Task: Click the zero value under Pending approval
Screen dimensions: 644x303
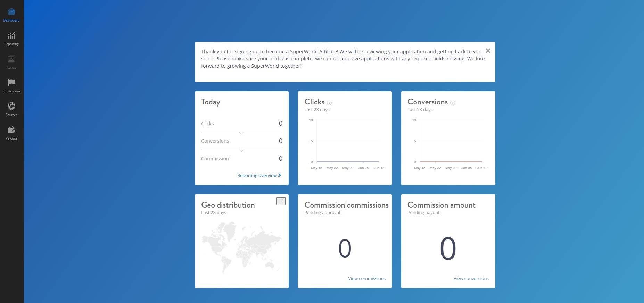Action: click(345, 249)
